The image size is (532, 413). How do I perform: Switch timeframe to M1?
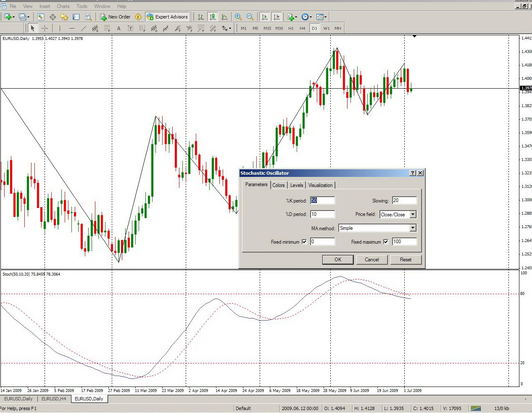[x=244, y=28]
